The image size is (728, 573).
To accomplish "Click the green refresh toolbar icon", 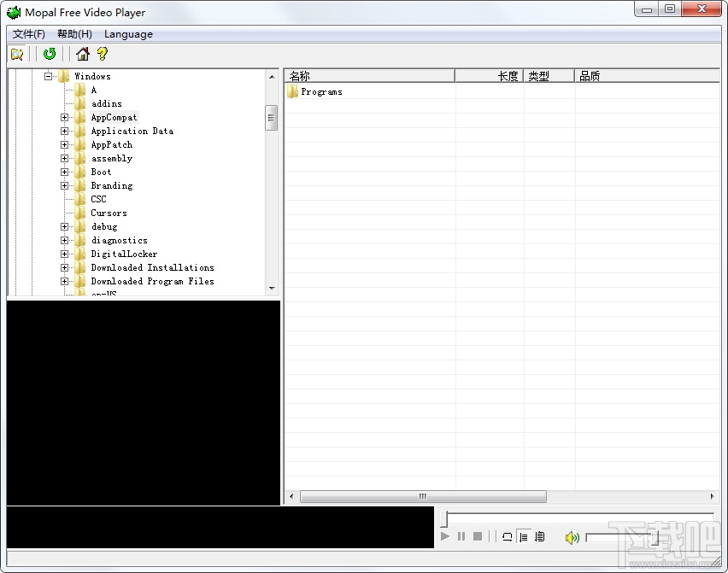I will [x=50, y=54].
